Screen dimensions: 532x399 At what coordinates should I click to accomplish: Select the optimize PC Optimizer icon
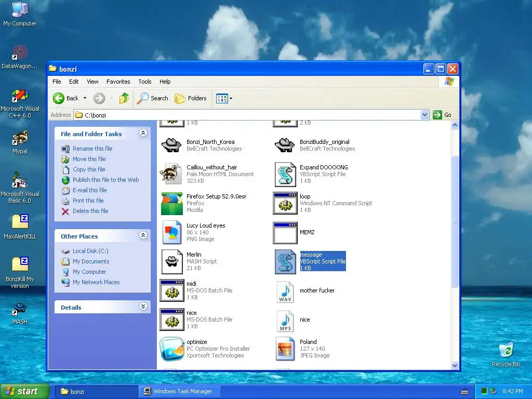point(171,349)
